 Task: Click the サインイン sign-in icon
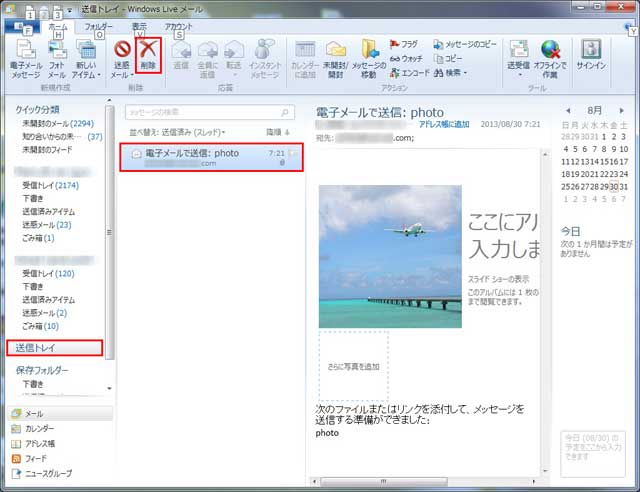[x=590, y=58]
